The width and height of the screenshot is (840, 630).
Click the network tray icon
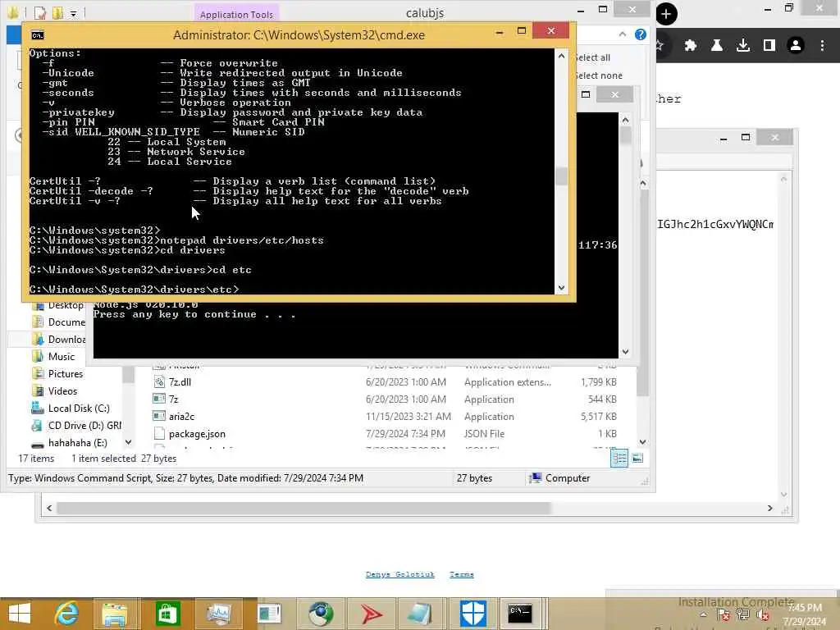[743, 615]
